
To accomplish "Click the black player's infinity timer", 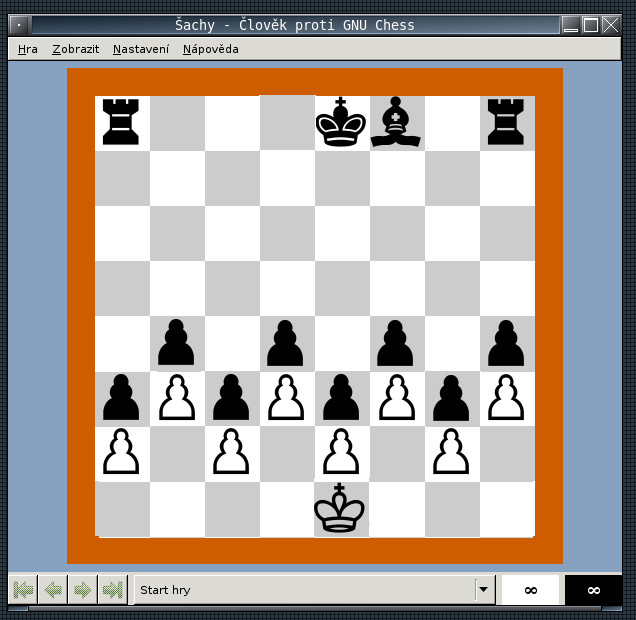I will pos(593,590).
